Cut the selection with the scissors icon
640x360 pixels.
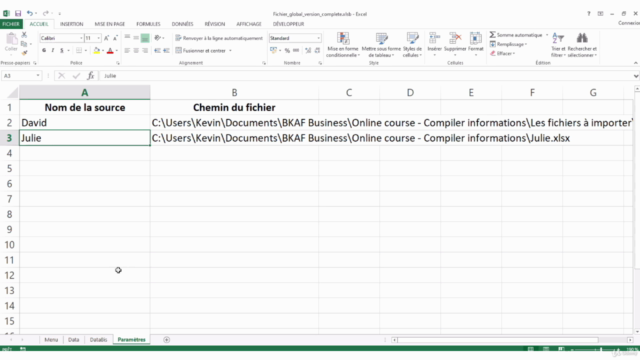pyautogui.click(x=24, y=35)
